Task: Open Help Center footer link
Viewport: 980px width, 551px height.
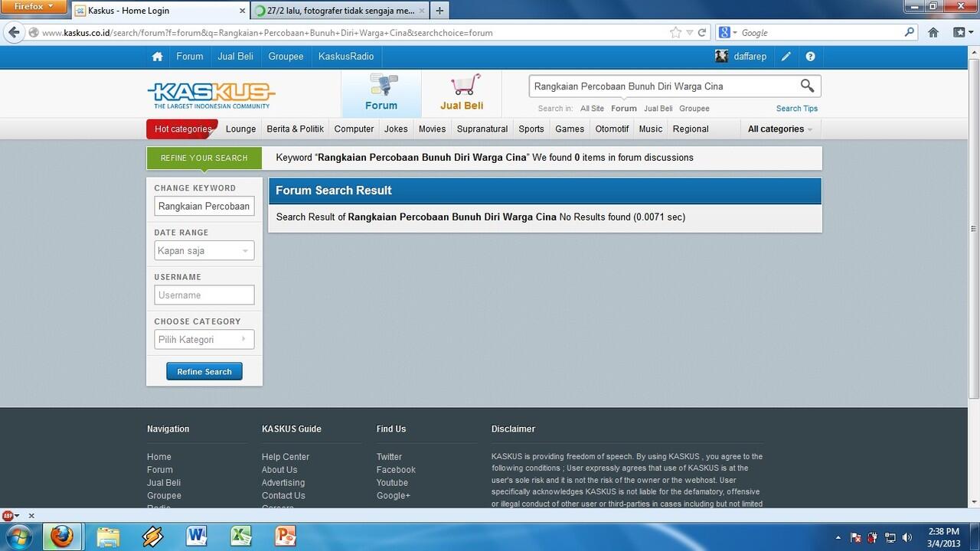Action: (x=286, y=457)
